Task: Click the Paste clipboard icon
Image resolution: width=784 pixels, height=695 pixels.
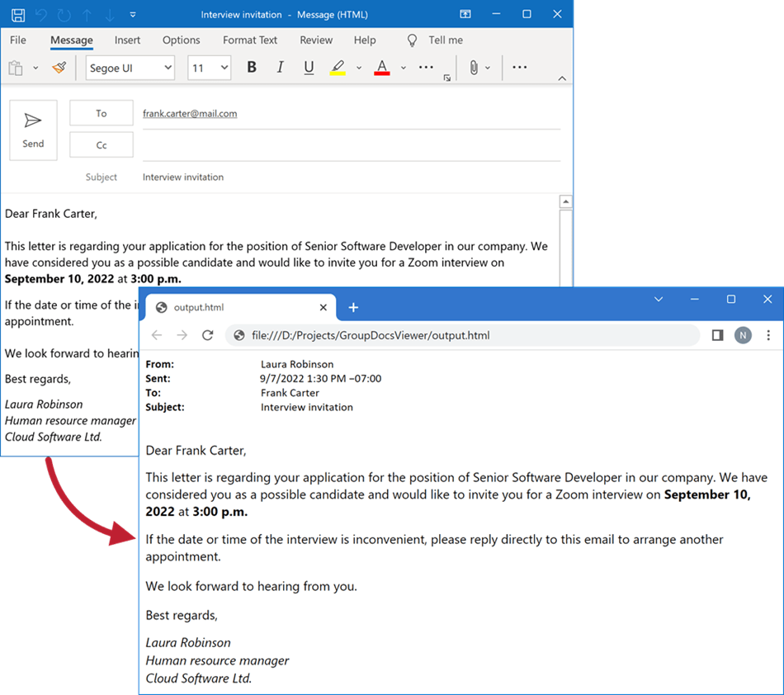Action: [x=14, y=68]
